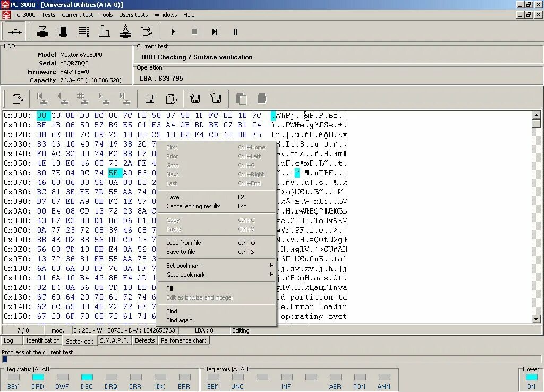Expand the Set bookmark submenu
Viewport: 544px width, 392px height.
(217, 266)
